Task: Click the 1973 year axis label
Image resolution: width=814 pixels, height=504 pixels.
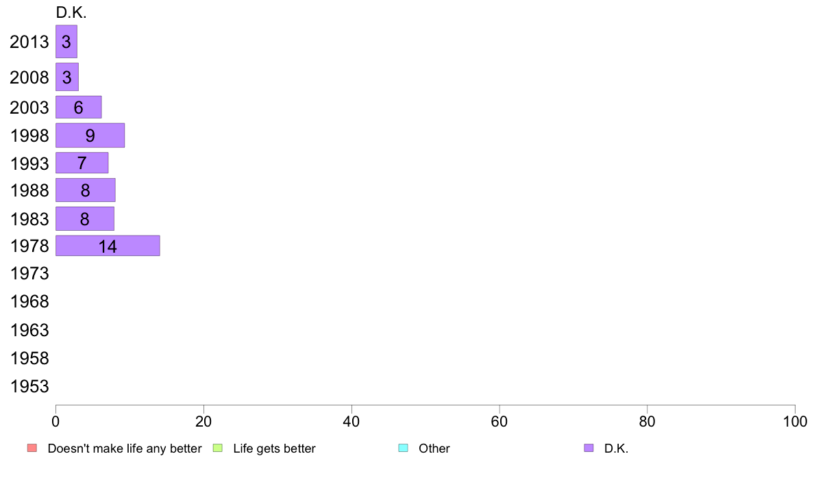Action: tap(29, 273)
